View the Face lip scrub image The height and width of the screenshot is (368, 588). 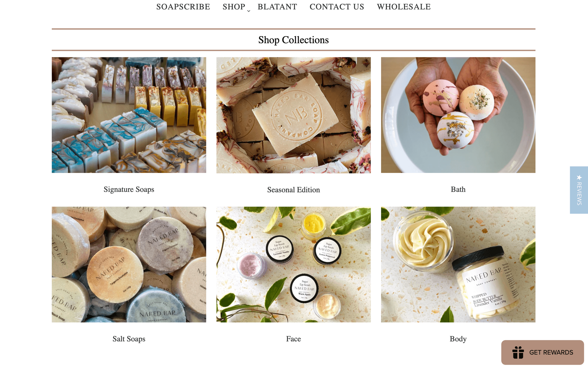[x=293, y=264]
